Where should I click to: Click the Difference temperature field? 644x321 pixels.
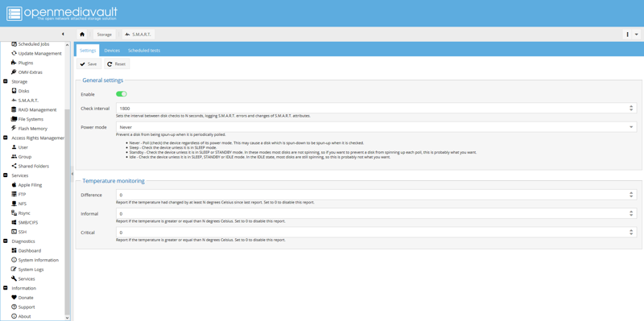pos(371,195)
